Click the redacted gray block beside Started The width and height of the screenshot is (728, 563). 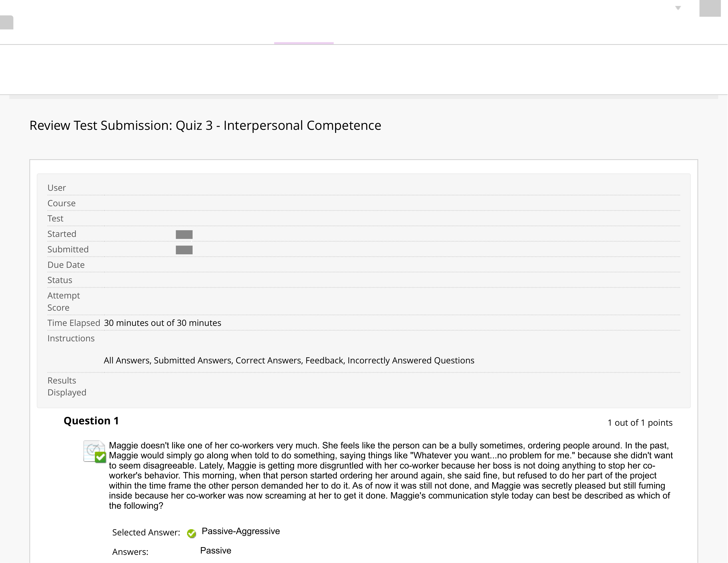pyautogui.click(x=184, y=234)
